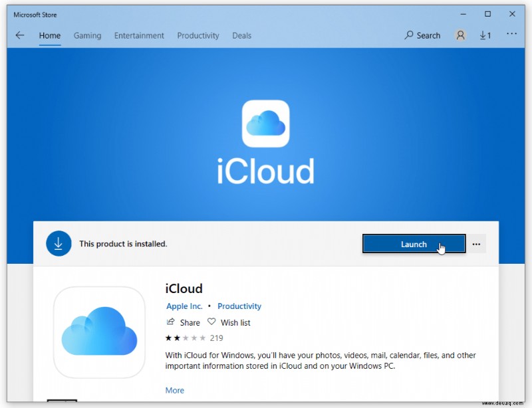Open the Productivity tab in navigation
The image size is (532, 408).
[198, 36]
